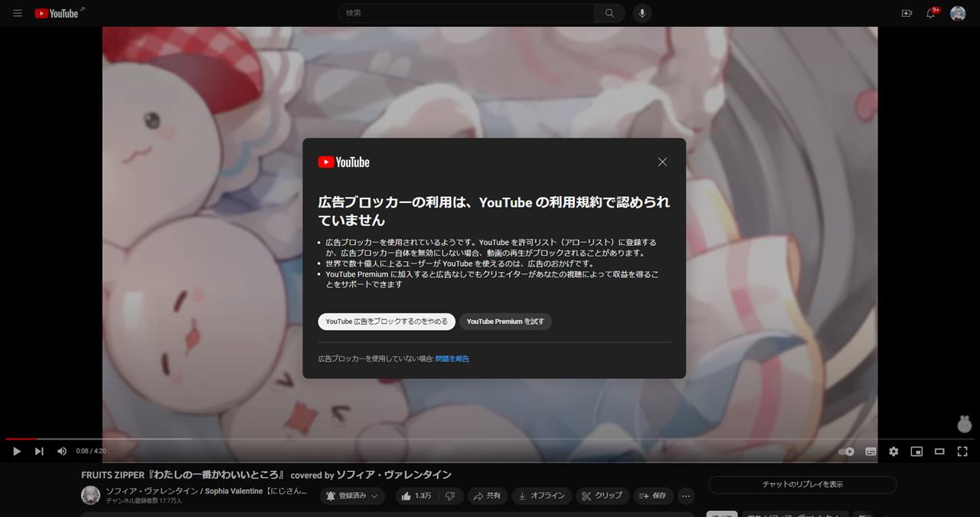Seek on the video progress bar
This screenshot has width=980, height=517.
click(490, 439)
